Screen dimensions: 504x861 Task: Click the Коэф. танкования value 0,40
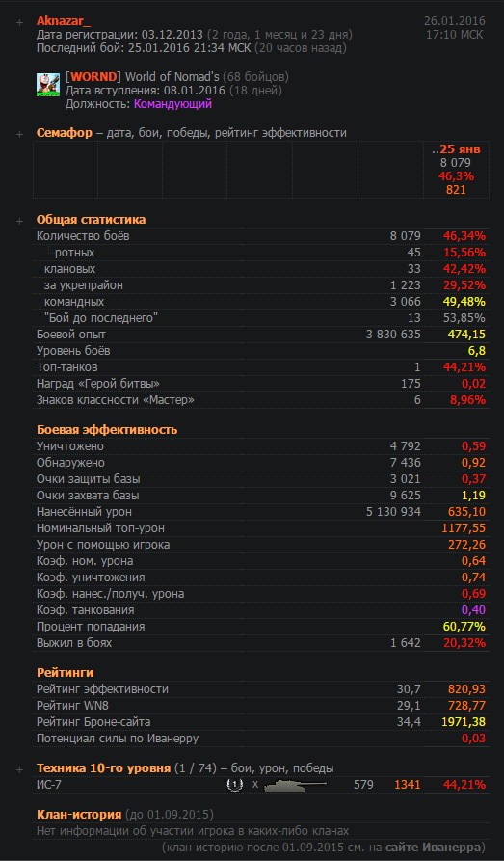click(474, 610)
